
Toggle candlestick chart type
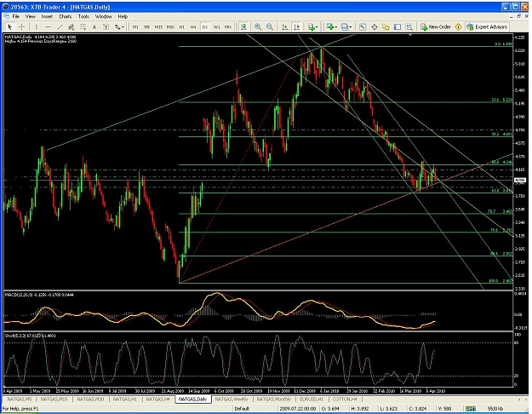(x=243, y=26)
